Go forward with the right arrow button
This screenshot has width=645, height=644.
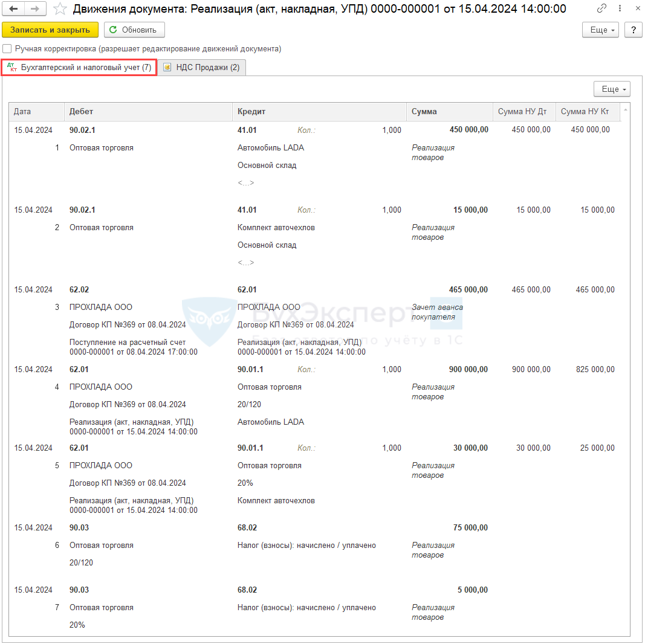point(36,8)
